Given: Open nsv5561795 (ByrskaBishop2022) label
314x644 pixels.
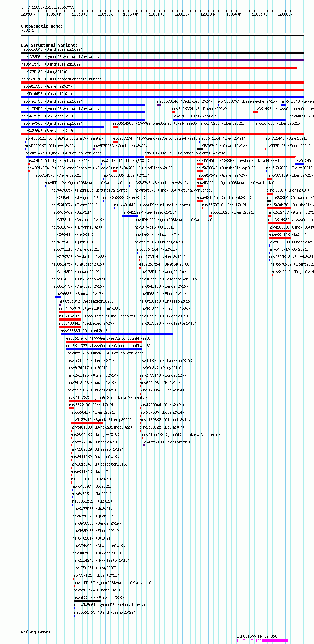Looking at the screenshot, I should pos(105,613).
